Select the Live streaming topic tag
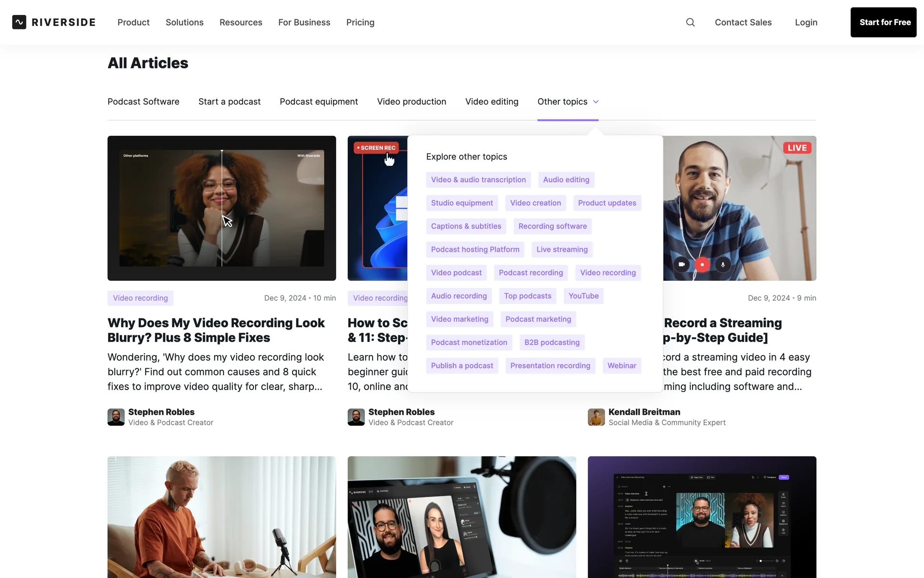This screenshot has width=924, height=578. click(x=562, y=250)
